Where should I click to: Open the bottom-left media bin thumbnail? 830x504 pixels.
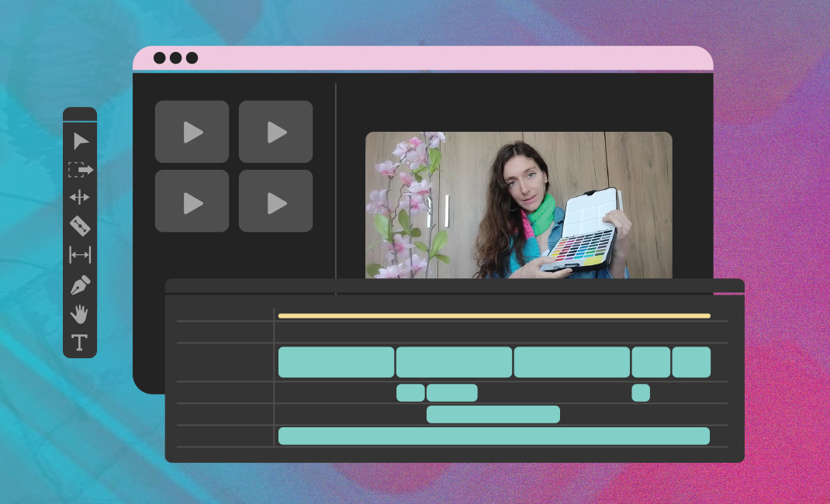pyautogui.click(x=192, y=202)
